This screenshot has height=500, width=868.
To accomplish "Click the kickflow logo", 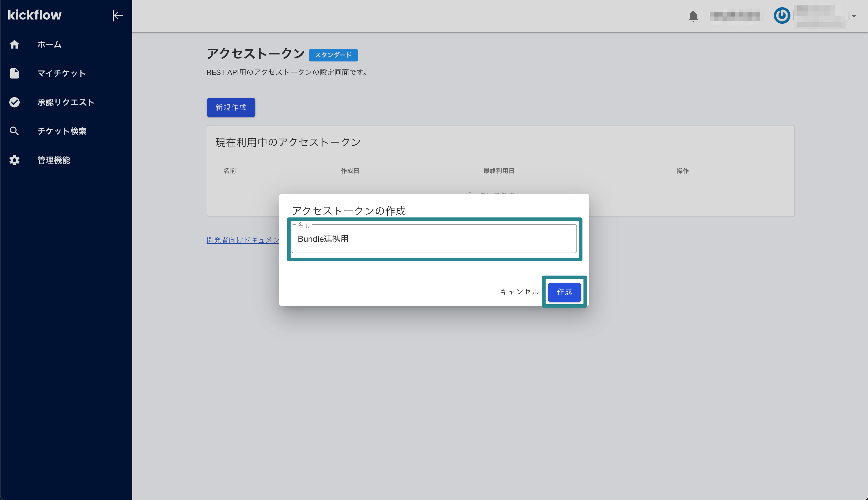I will pos(35,15).
